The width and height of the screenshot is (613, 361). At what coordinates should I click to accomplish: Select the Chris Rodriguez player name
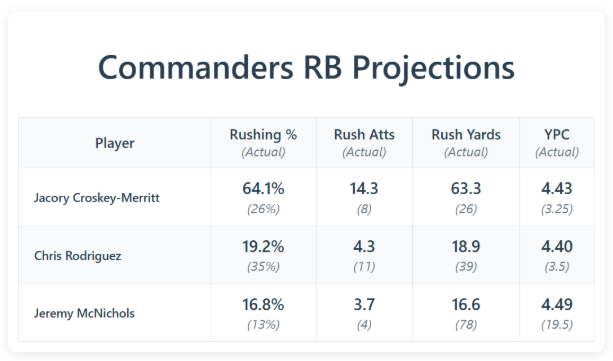pyautogui.click(x=78, y=256)
